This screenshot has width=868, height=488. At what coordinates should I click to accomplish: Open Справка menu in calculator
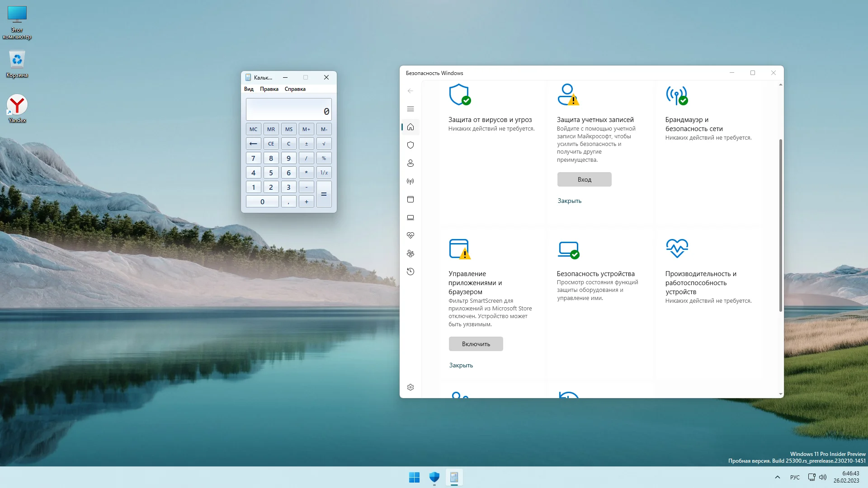(x=295, y=89)
